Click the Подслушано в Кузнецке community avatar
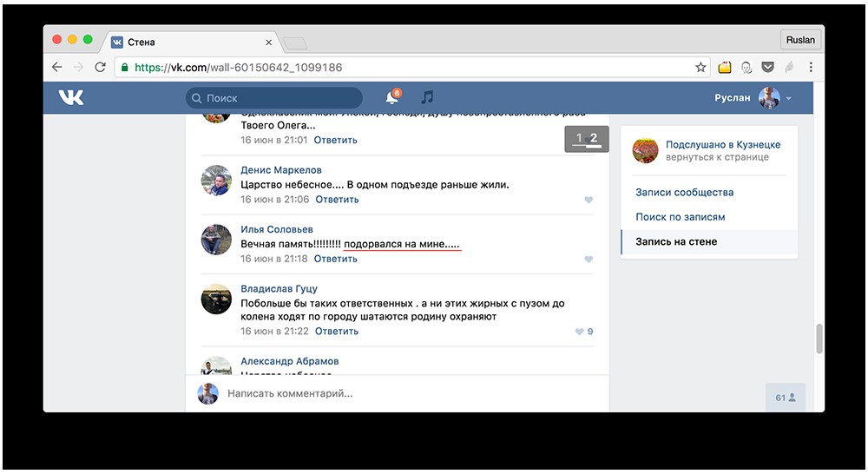This screenshot has height=474, width=868. 646,150
